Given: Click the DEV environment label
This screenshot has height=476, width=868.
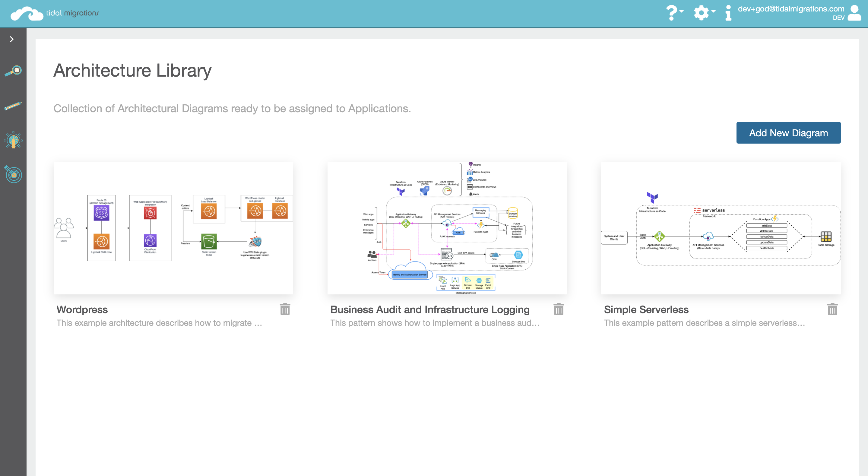Looking at the screenshot, I should click(x=838, y=18).
